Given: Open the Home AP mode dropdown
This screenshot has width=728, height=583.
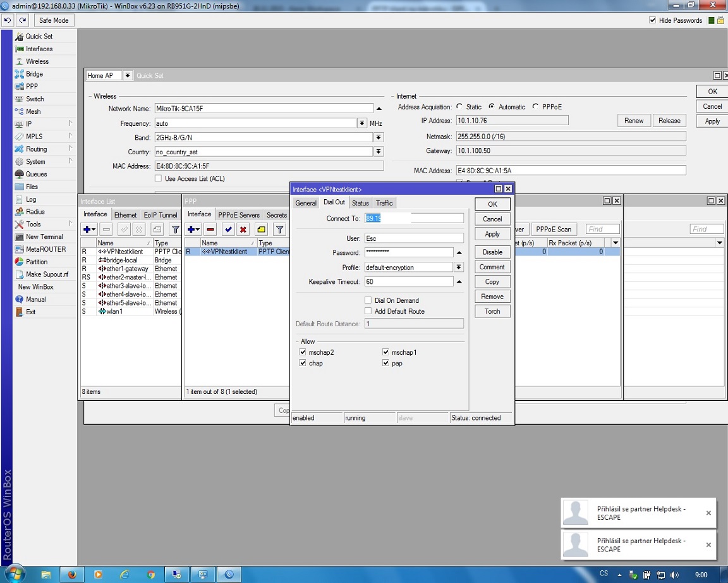Looking at the screenshot, I should (127, 75).
